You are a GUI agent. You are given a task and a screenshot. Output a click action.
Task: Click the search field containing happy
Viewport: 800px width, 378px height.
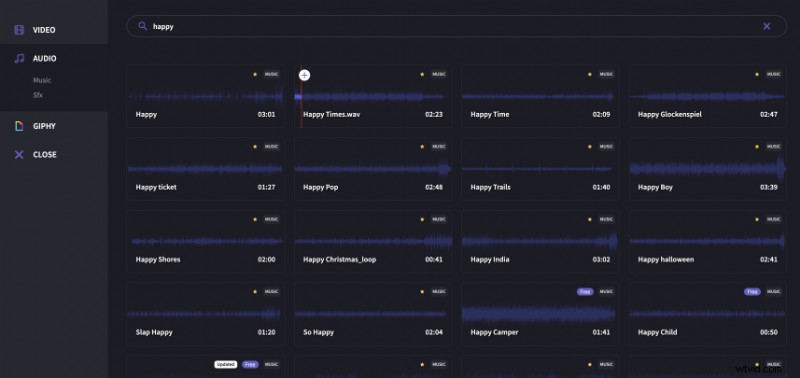(456, 26)
